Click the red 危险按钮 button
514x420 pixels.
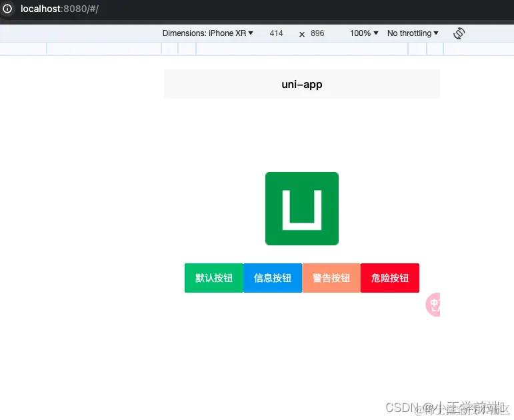pos(390,278)
